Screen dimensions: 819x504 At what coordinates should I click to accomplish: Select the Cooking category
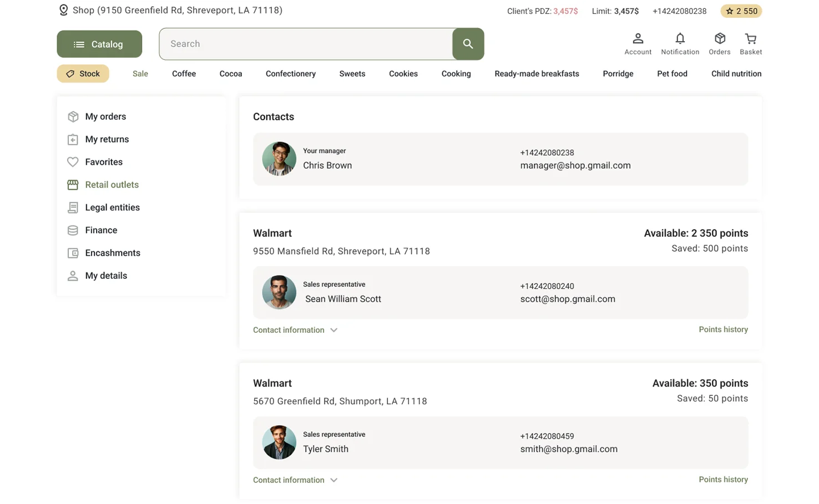(x=456, y=74)
